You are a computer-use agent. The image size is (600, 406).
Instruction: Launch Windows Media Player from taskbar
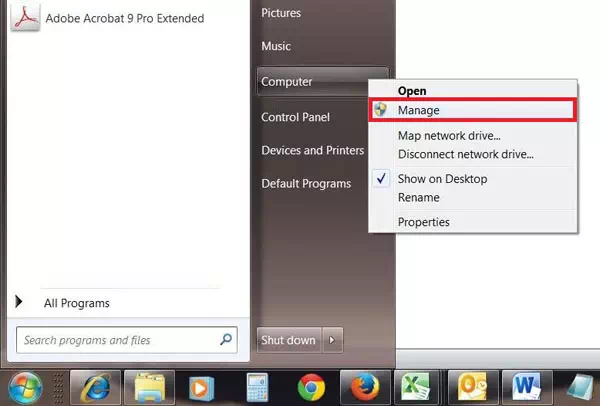pos(203,386)
